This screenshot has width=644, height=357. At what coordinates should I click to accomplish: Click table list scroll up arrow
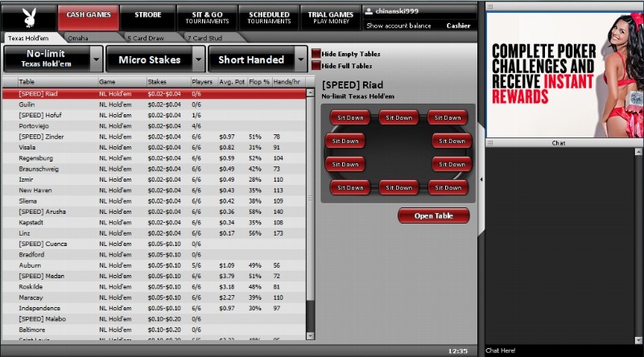[311, 93]
